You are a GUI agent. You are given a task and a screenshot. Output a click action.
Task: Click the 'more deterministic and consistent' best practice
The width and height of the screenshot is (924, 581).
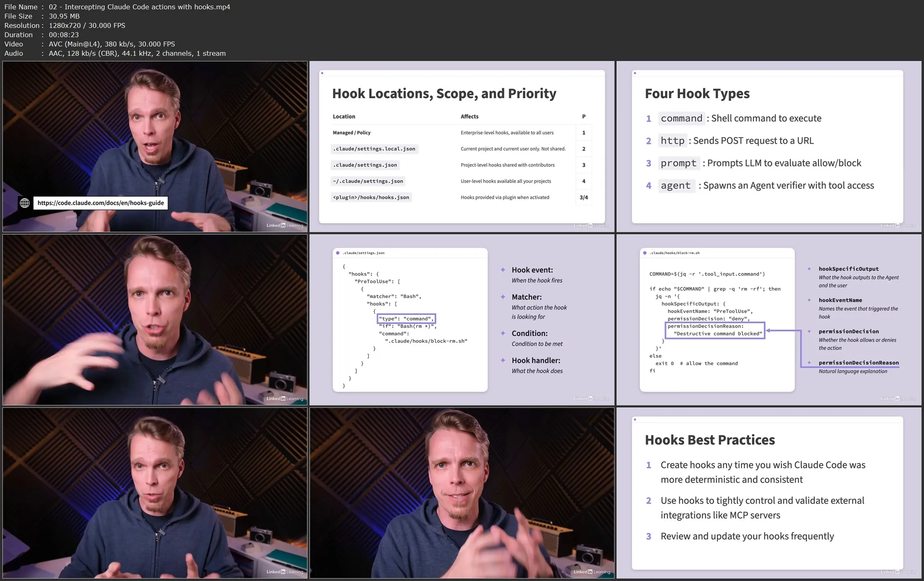click(763, 472)
